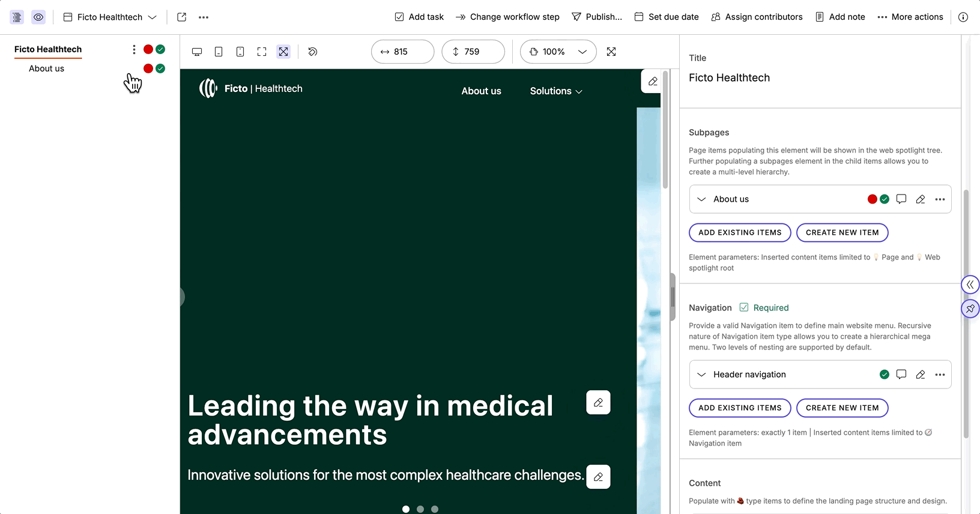Edit the hero headline via pencil icon
This screenshot has height=514, width=980.
pos(598,402)
